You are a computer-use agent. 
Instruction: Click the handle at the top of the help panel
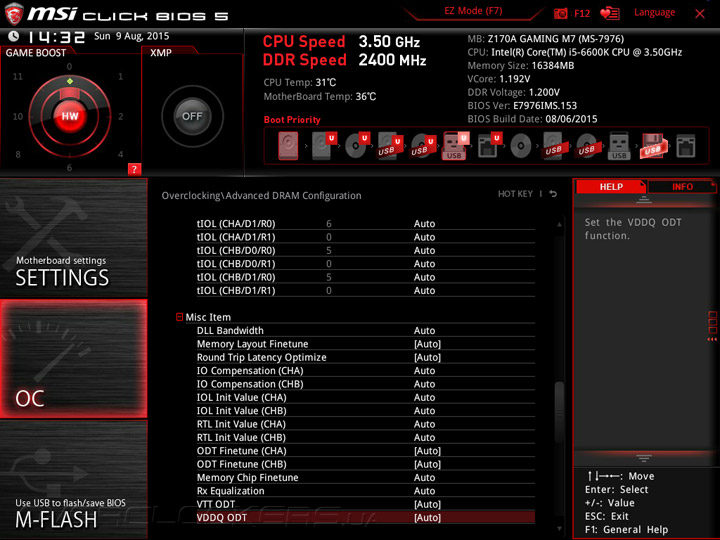(644, 199)
